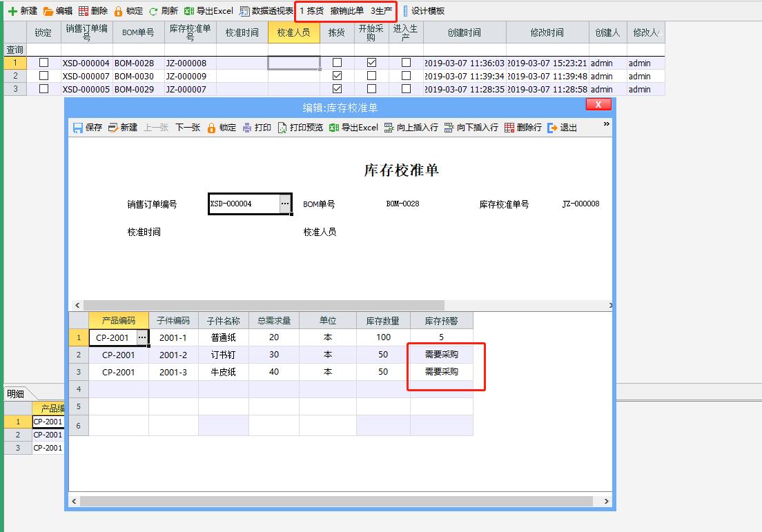Click left arrow of the form scrollbar
The width and height of the screenshot is (762, 532).
(x=77, y=305)
